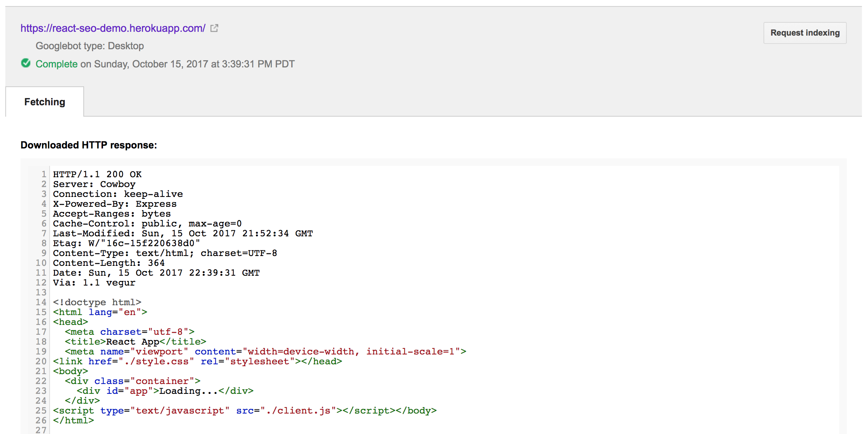
Task: Open the external link icon beside the URL
Action: tap(214, 28)
